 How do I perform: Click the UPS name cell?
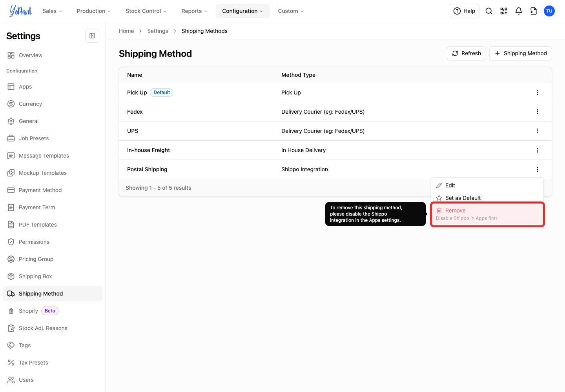tap(133, 131)
